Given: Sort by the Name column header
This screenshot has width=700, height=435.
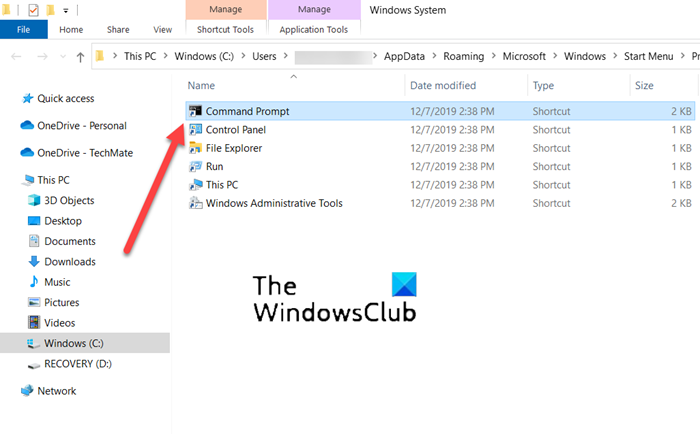Looking at the screenshot, I should coord(201,85).
